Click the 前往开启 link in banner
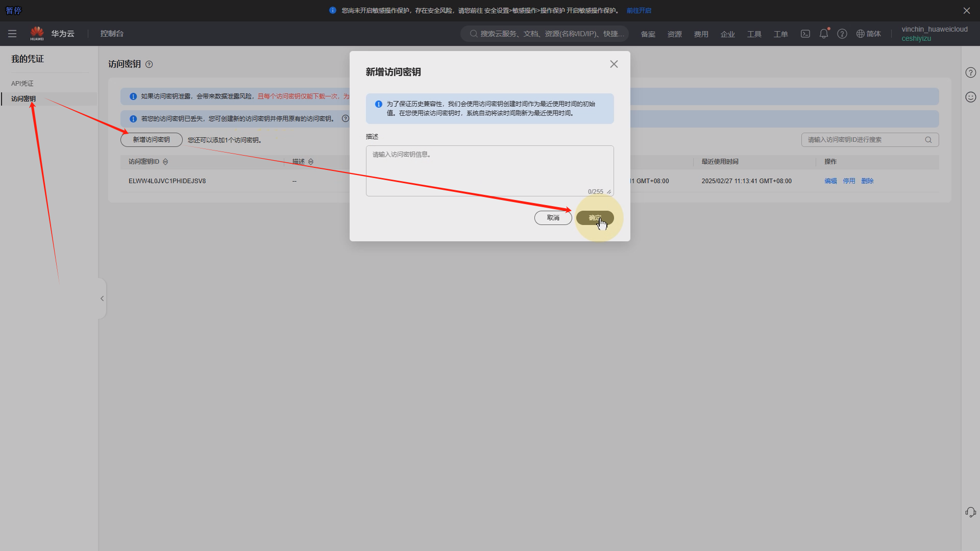 point(639,11)
